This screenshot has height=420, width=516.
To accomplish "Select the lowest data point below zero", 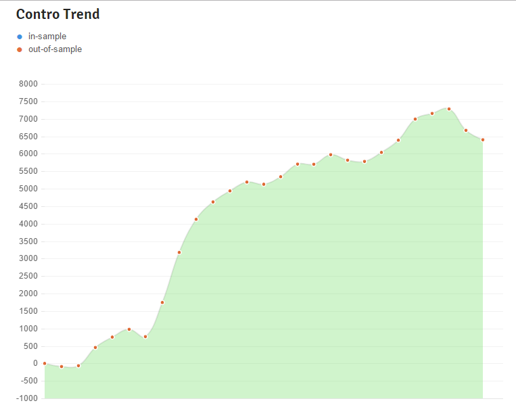I will click(x=62, y=367).
